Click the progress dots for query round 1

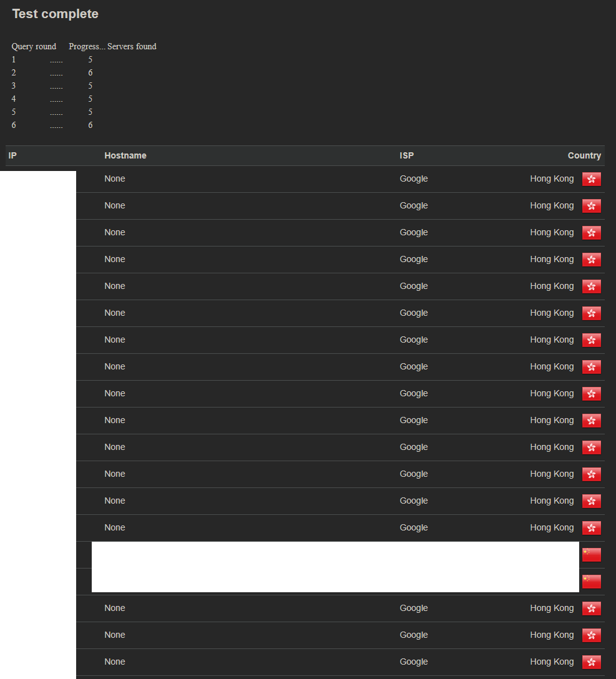tap(56, 59)
